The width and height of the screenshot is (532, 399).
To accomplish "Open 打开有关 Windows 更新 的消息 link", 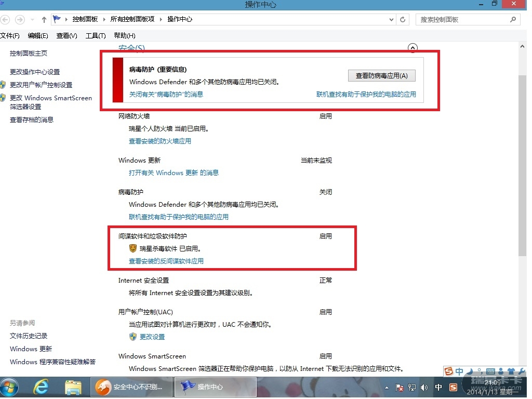I will [174, 173].
